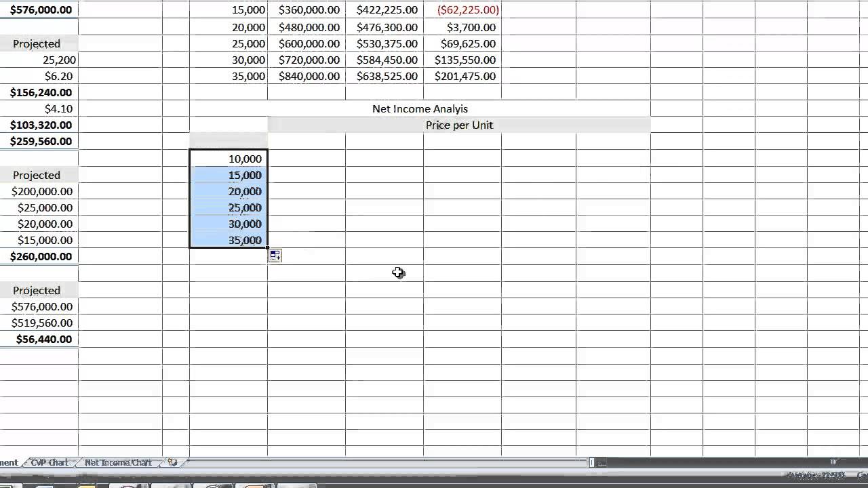This screenshot has height=488, width=868.
Task: Select the $201,475.00 cell
Action: 462,76
